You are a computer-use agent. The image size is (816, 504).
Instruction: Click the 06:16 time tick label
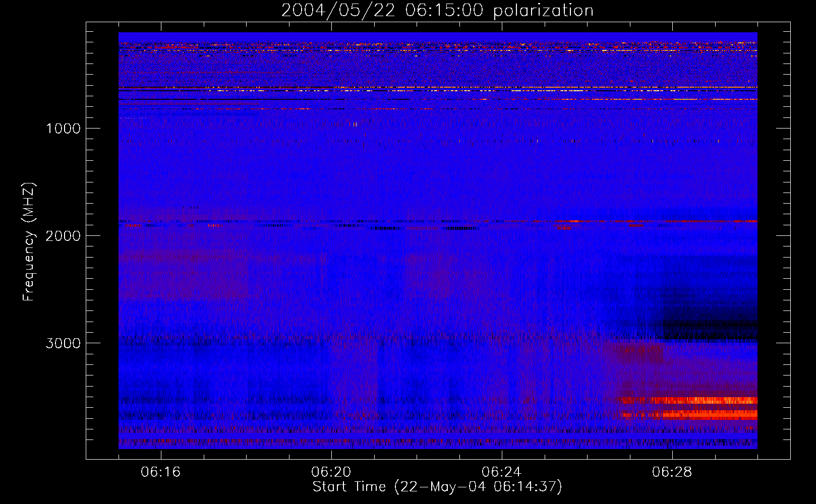pos(161,472)
